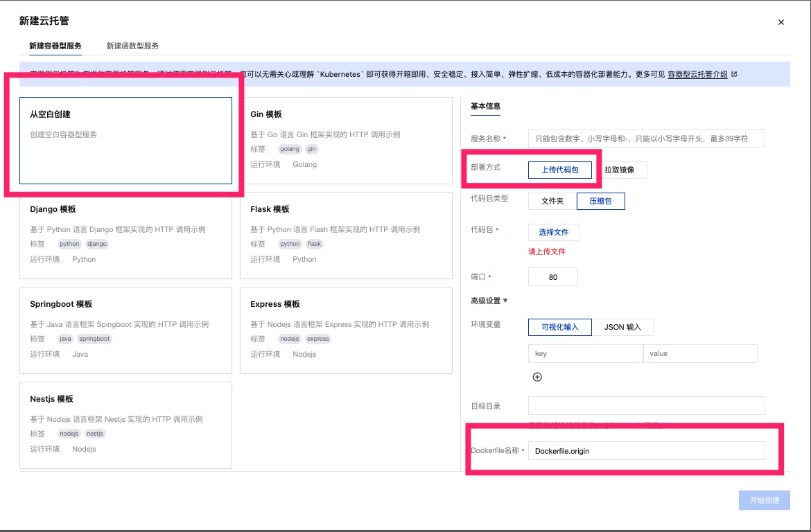This screenshot has height=532, width=811.
Task: Select the 新建容器型服务 tab
Action: click(x=55, y=46)
